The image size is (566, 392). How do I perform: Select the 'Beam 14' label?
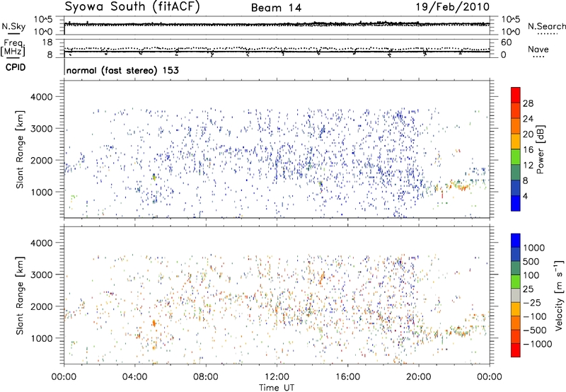276,8
